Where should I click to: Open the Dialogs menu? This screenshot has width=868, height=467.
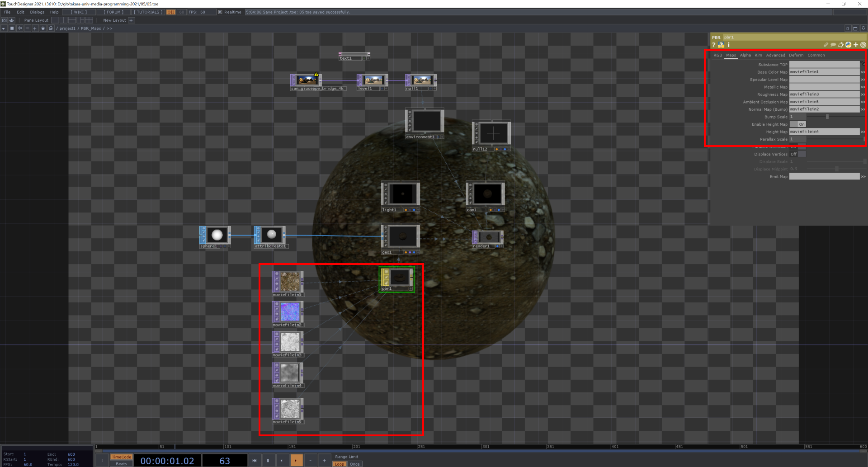pos(37,12)
